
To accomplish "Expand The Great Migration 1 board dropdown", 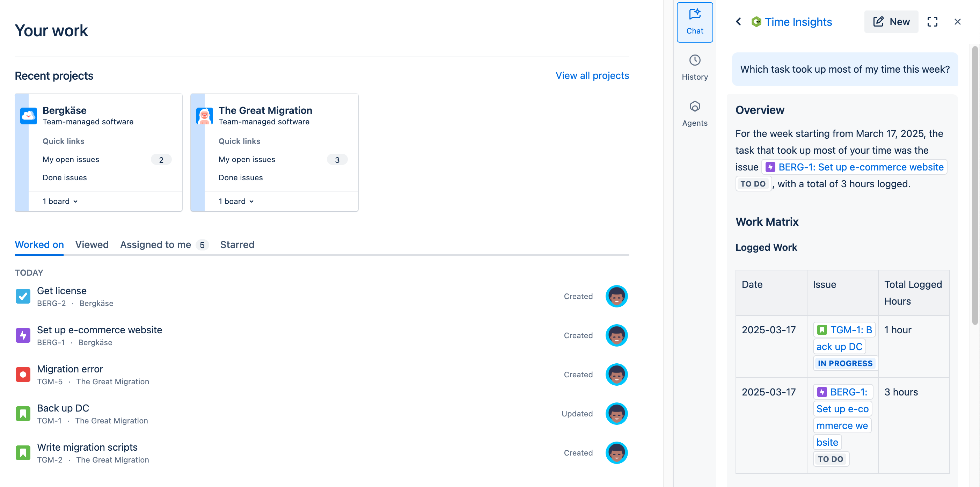I will pyautogui.click(x=236, y=201).
